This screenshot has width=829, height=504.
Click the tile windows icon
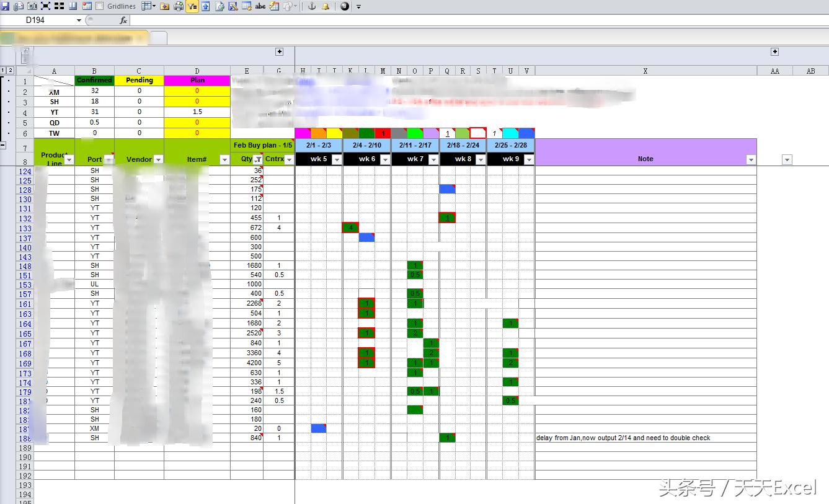coord(60,6)
